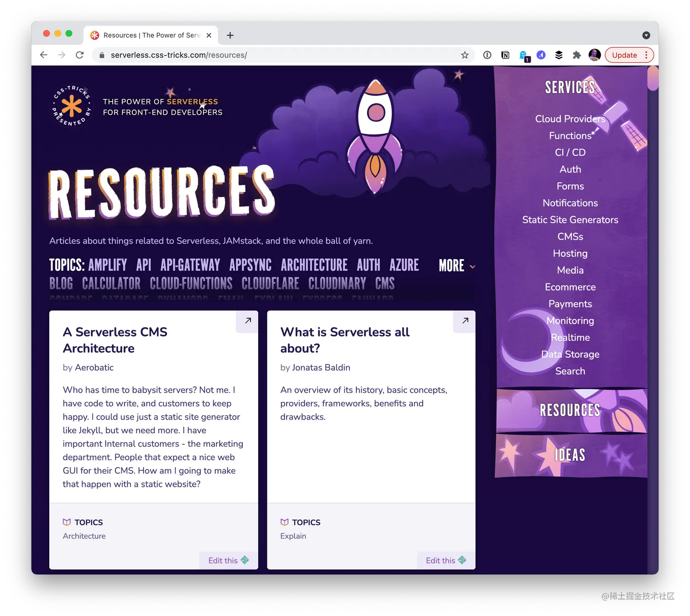
Task: Filter by the APPSYNC topic
Action: (x=251, y=265)
